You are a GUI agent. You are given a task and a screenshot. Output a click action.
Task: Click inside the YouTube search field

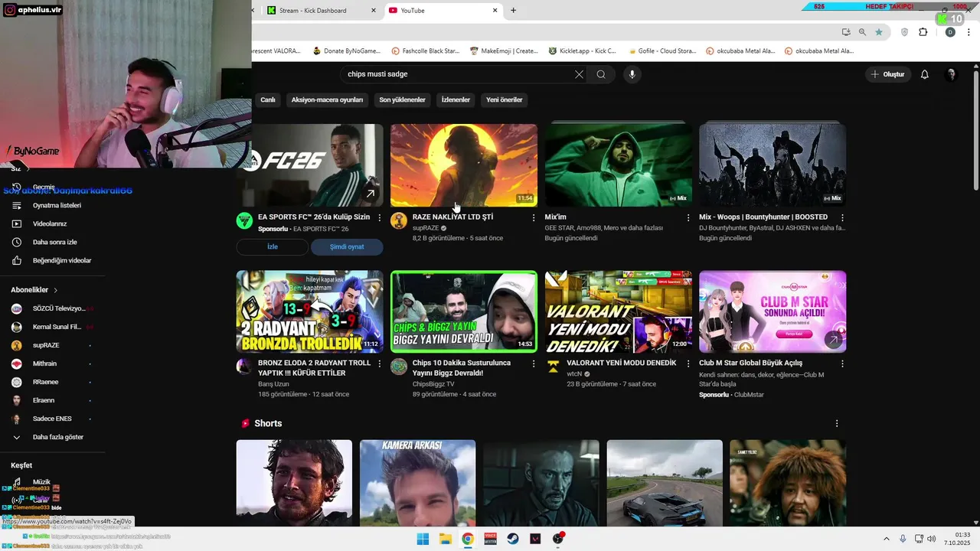point(458,74)
